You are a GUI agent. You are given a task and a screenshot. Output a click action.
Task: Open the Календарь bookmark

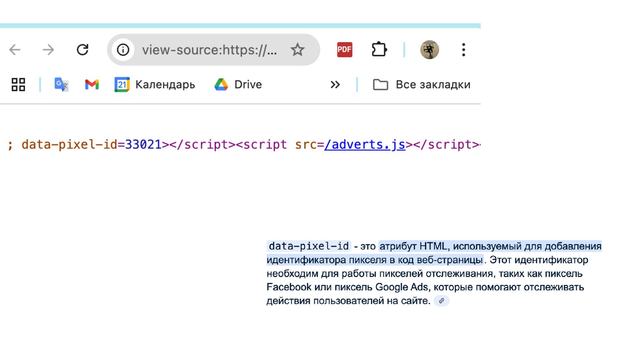155,84
